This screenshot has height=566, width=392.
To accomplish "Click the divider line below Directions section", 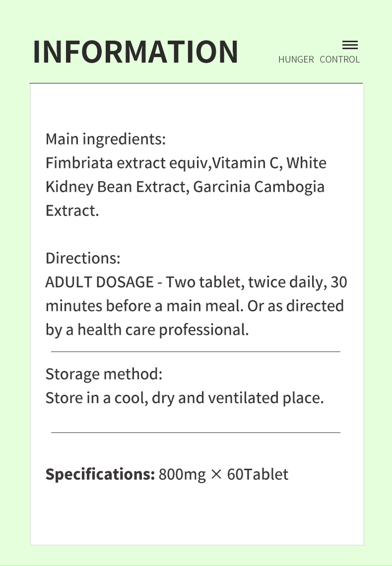I will coord(196,352).
